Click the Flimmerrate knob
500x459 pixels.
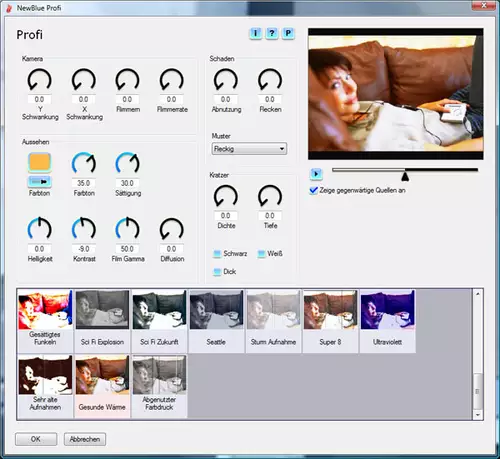(172, 80)
